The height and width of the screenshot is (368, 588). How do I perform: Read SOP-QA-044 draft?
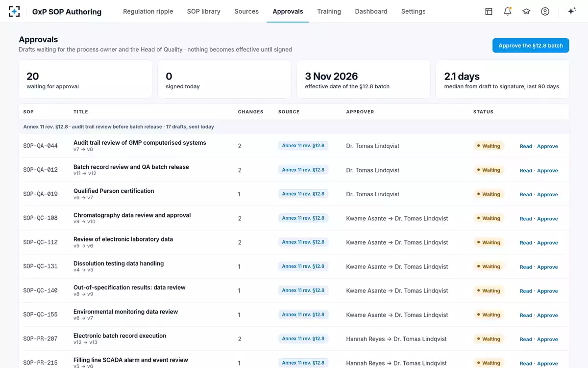pos(526,146)
